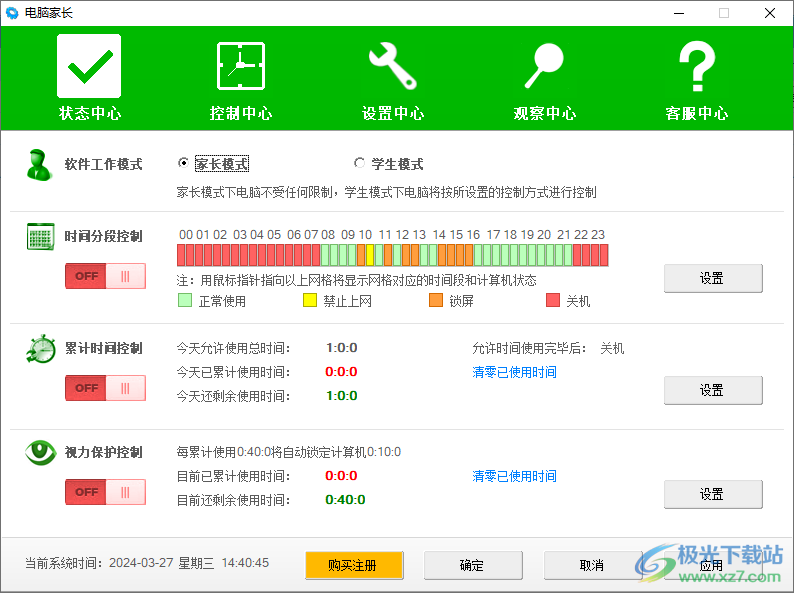This screenshot has height=593, width=794.
Task: Open the 状态中心 checkmark icon
Action: click(x=89, y=66)
